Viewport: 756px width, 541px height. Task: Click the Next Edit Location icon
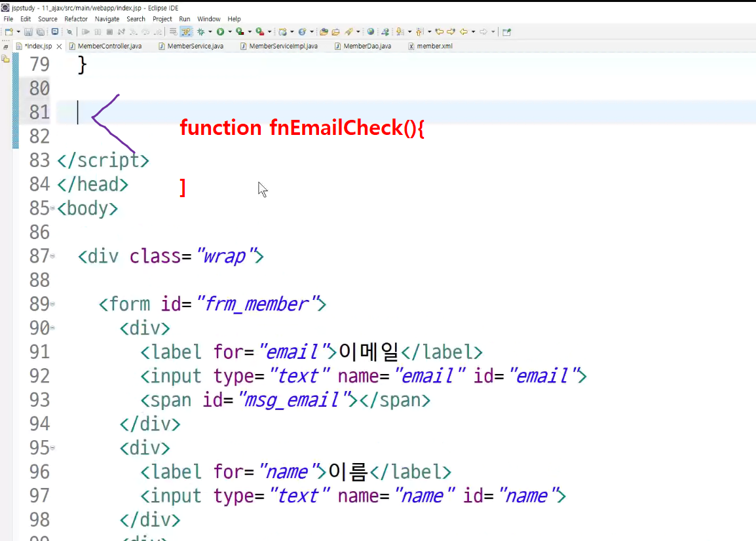[451, 32]
